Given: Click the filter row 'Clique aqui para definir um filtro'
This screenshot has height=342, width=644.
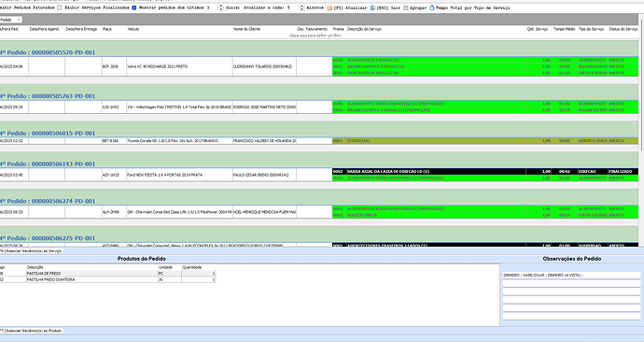Looking at the screenshot, I should pyautogui.click(x=315, y=36).
